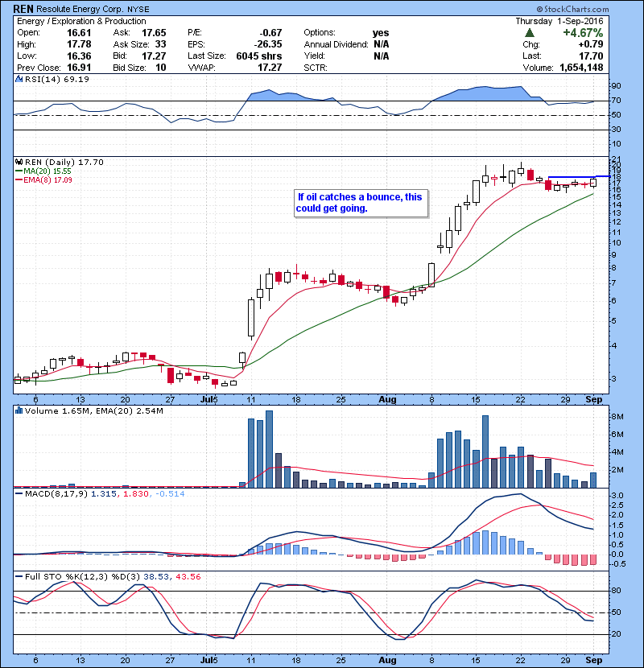This screenshot has height=668, width=644.
Task: Click the MACD histogram value -0.514
Action: tap(170, 494)
